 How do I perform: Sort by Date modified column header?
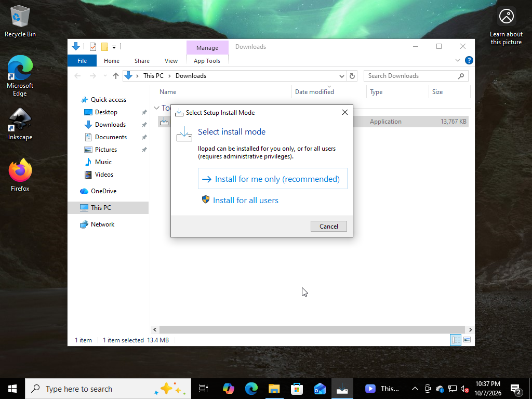(314, 91)
